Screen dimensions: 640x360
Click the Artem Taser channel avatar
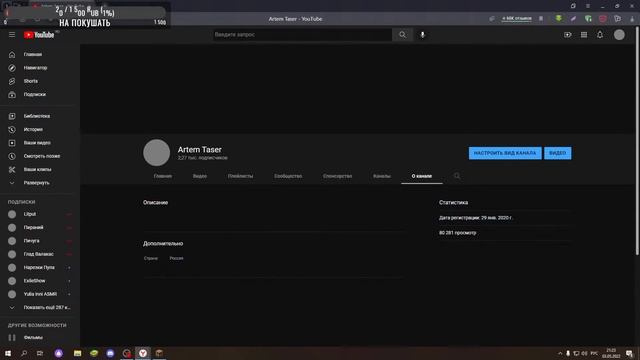(x=156, y=153)
